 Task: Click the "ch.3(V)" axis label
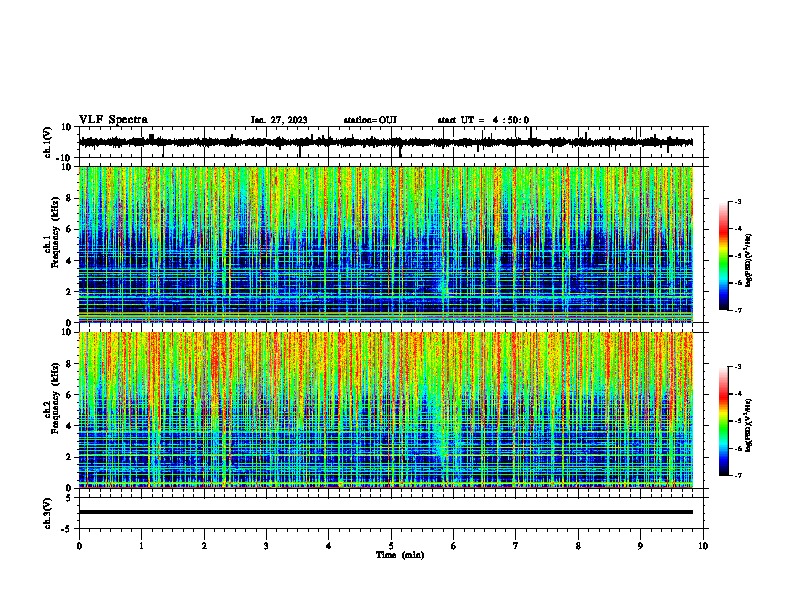(x=48, y=513)
